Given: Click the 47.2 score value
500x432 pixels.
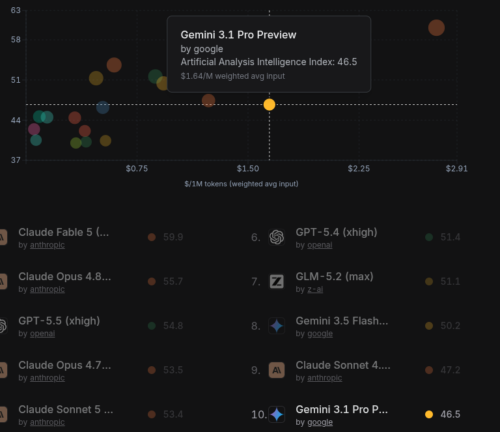Looking at the screenshot, I should point(450,370).
